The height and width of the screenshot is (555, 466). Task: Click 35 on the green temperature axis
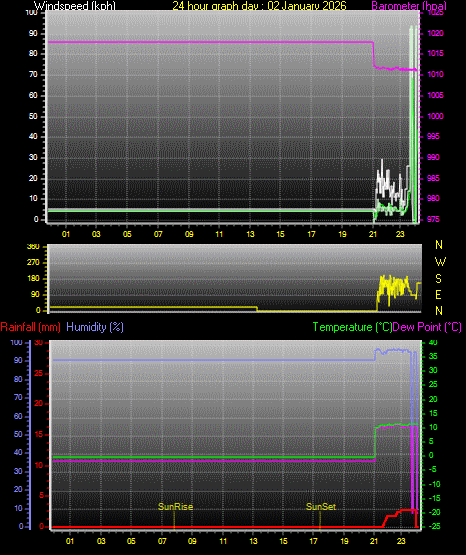click(433, 356)
